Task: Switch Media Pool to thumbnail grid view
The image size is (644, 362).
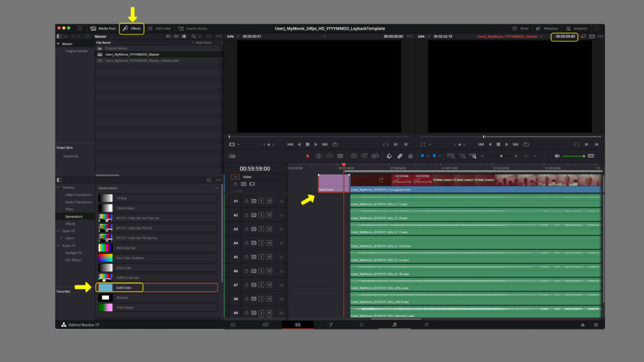Action: [x=176, y=36]
